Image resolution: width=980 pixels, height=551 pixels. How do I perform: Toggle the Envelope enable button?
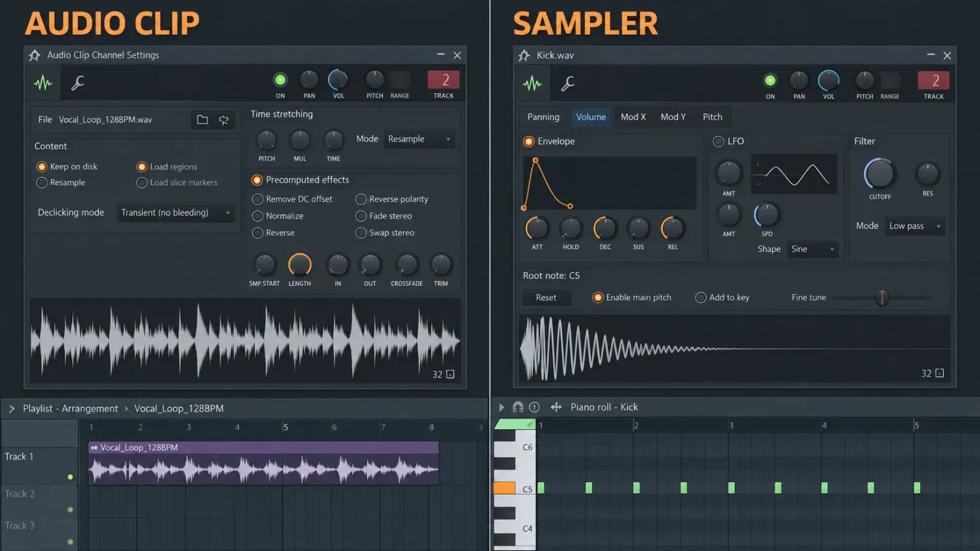click(x=529, y=142)
